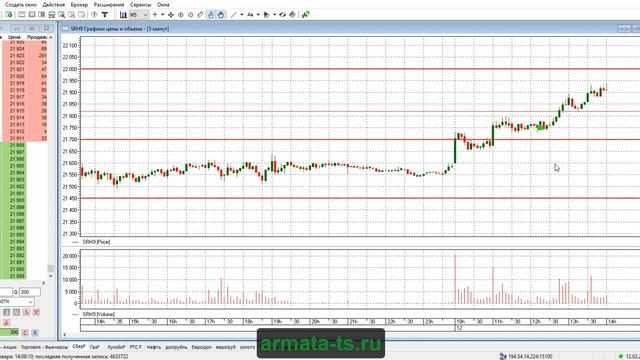The image size is (640, 360).
Task: Expand the marker shape dropdown arrow
Action: [274, 15]
